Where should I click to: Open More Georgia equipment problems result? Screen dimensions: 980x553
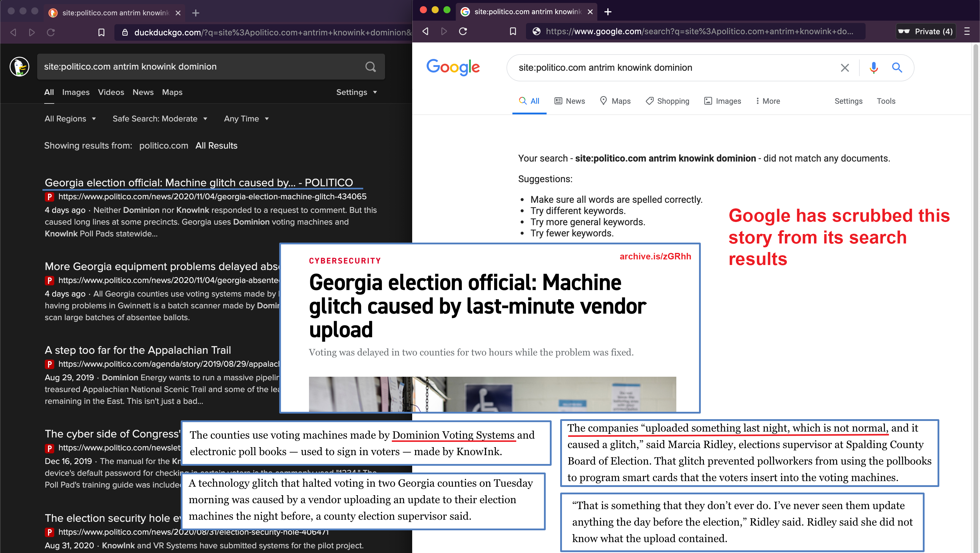(x=162, y=266)
